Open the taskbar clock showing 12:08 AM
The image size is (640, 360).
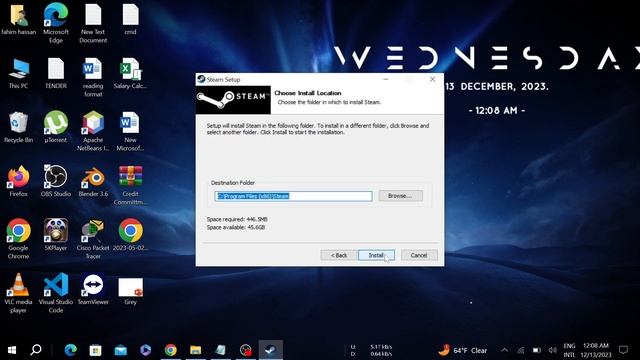pyautogui.click(x=596, y=350)
